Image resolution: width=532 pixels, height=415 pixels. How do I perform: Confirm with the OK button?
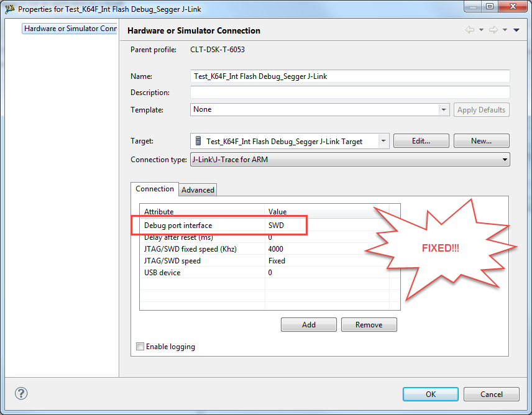pyautogui.click(x=431, y=394)
